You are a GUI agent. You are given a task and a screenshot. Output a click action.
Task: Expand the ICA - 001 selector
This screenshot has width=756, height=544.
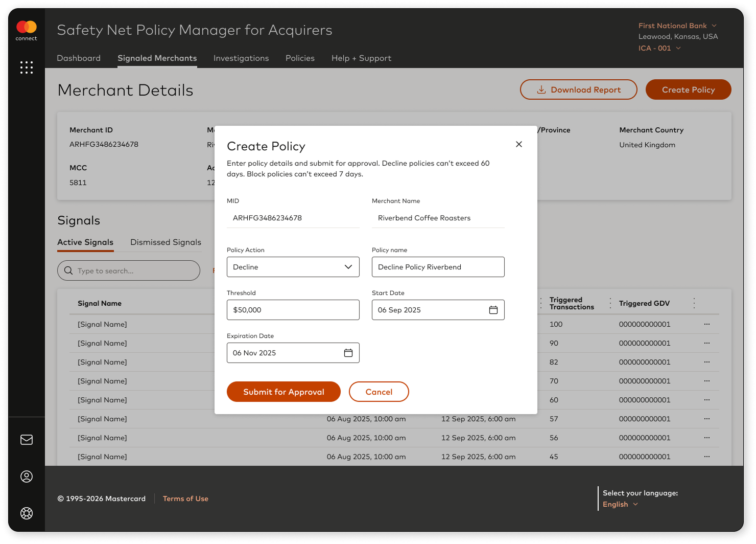click(x=659, y=48)
